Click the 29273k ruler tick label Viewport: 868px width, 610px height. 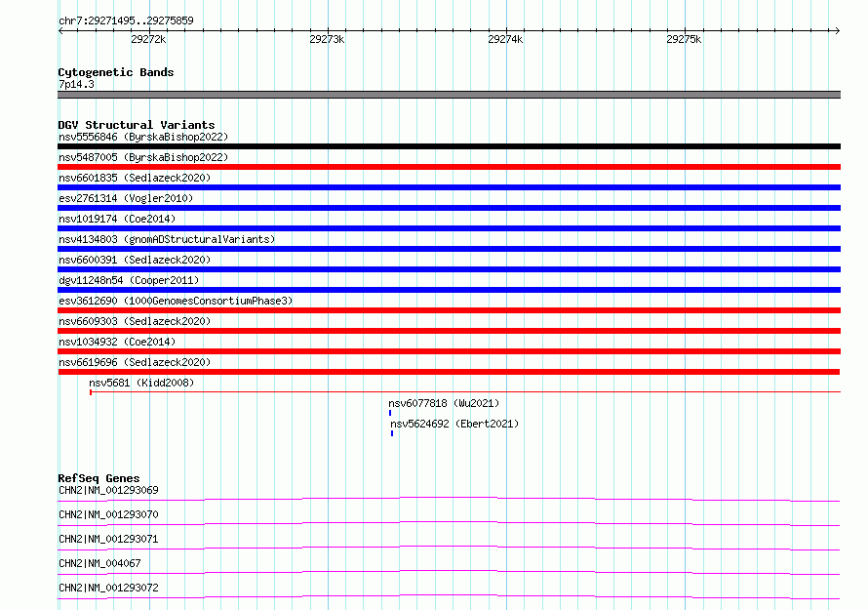coord(327,39)
